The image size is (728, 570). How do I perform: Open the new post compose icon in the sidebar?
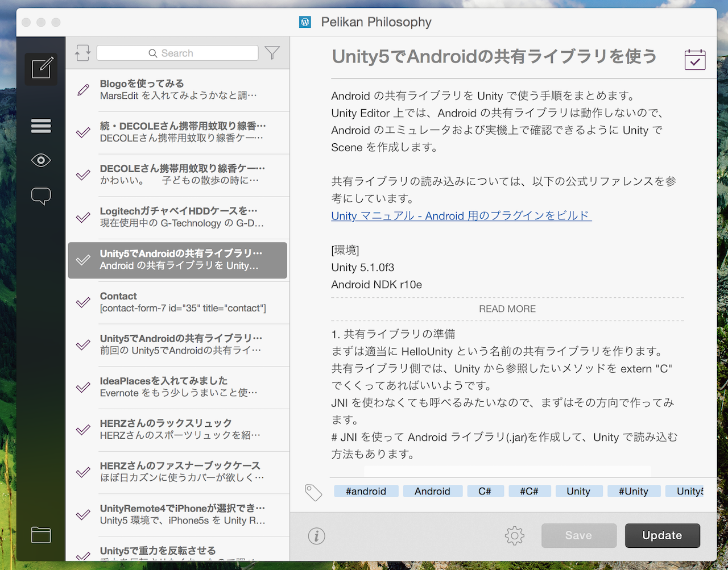click(x=42, y=69)
